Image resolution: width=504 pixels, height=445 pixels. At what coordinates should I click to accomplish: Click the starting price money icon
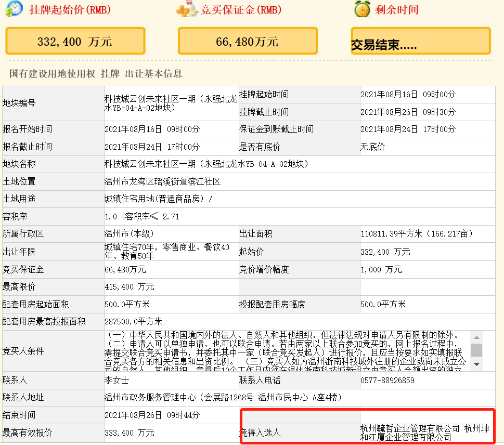point(14,9)
